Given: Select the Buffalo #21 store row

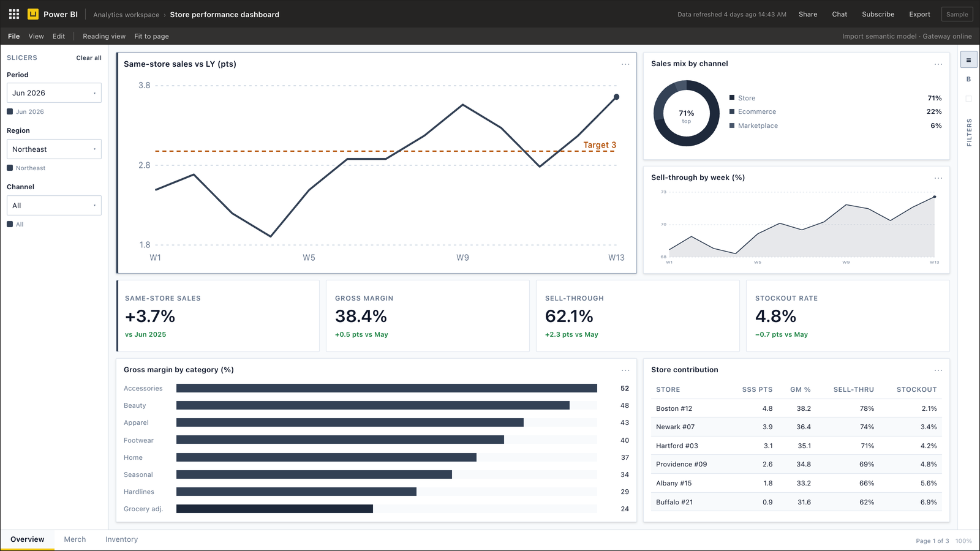Looking at the screenshot, I should coord(796,502).
